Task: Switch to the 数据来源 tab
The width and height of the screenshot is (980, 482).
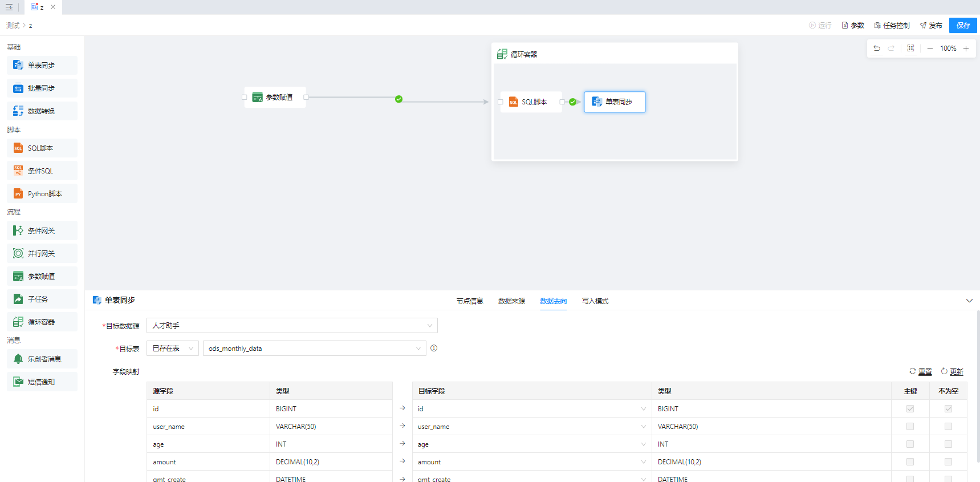Action: 511,301
